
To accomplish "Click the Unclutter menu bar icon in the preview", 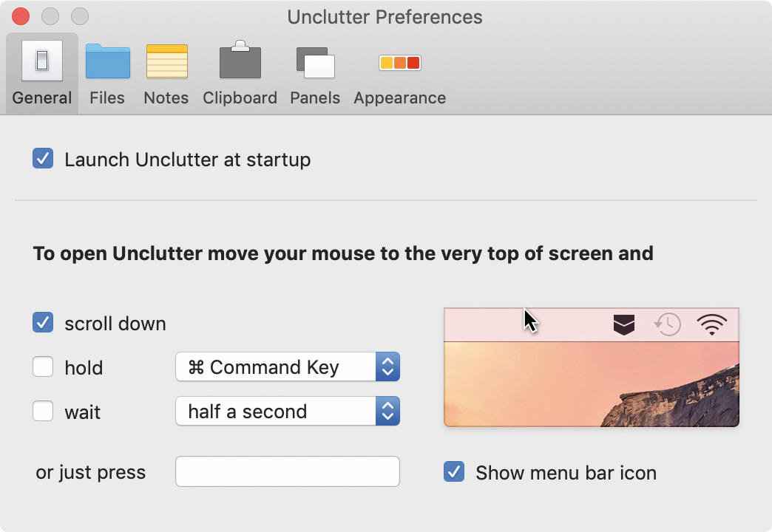I will point(624,325).
